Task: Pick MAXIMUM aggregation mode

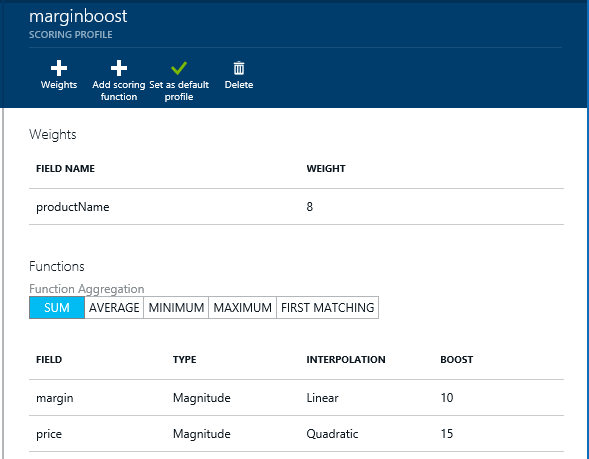Action: (x=243, y=308)
